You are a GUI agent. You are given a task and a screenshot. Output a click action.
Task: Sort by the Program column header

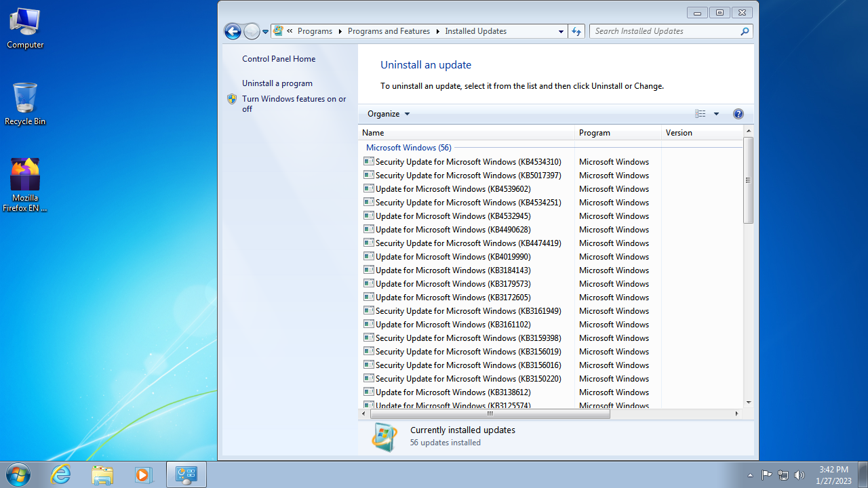click(x=618, y=133)
